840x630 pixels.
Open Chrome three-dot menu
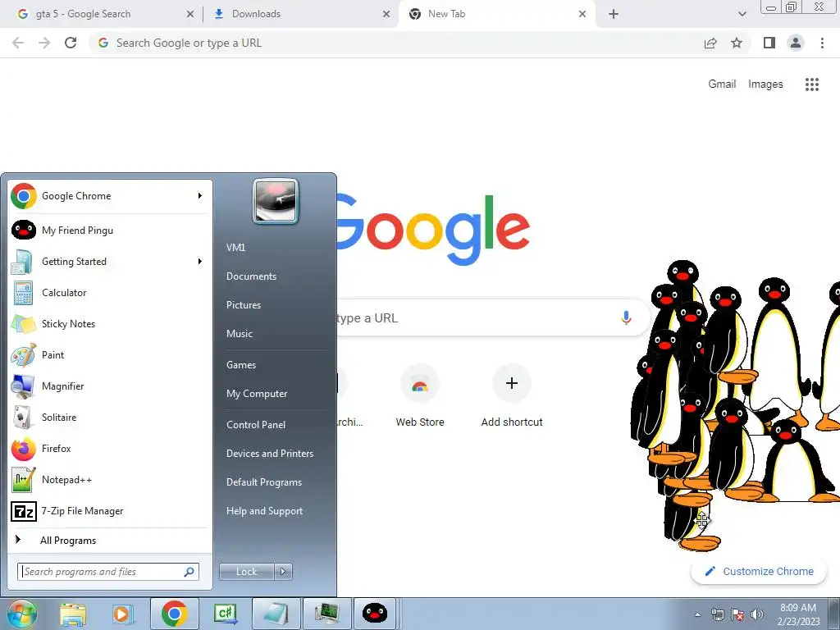(822, 43)
